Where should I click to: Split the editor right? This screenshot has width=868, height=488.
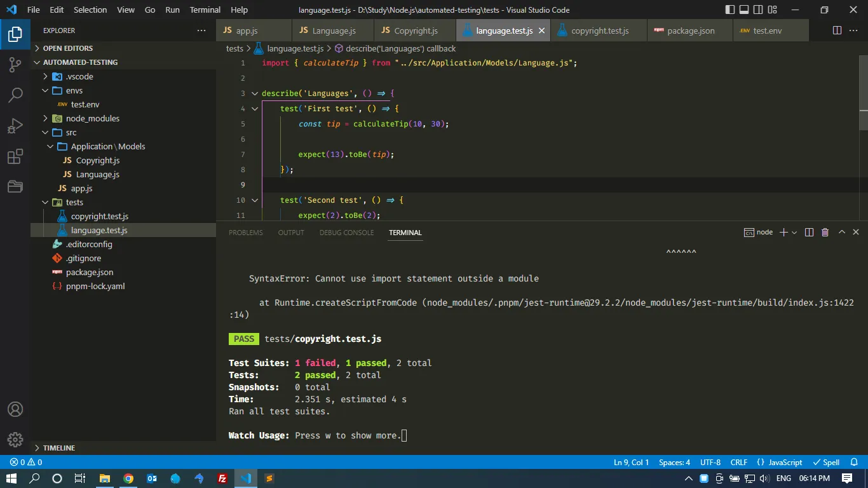pyautogui.click(x=837, y=30)
